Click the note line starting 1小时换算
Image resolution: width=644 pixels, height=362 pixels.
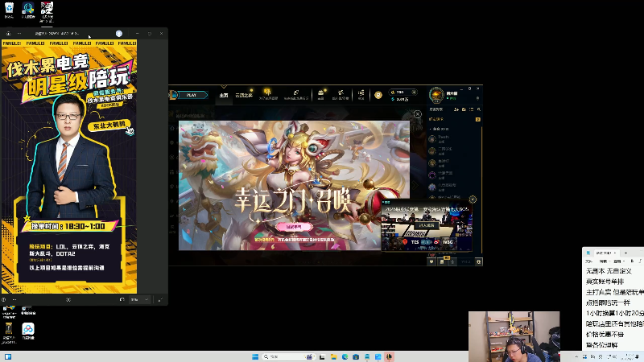tap(614, 313)
